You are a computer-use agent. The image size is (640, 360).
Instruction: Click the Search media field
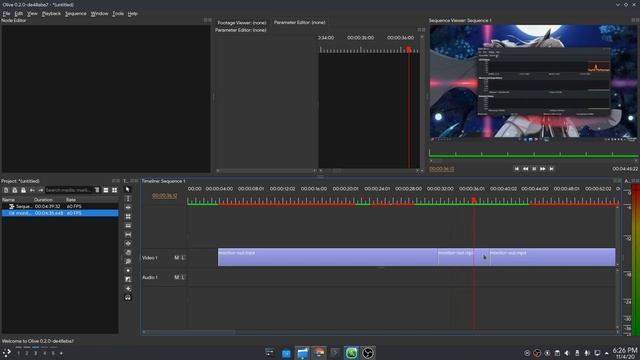point(68,190)
